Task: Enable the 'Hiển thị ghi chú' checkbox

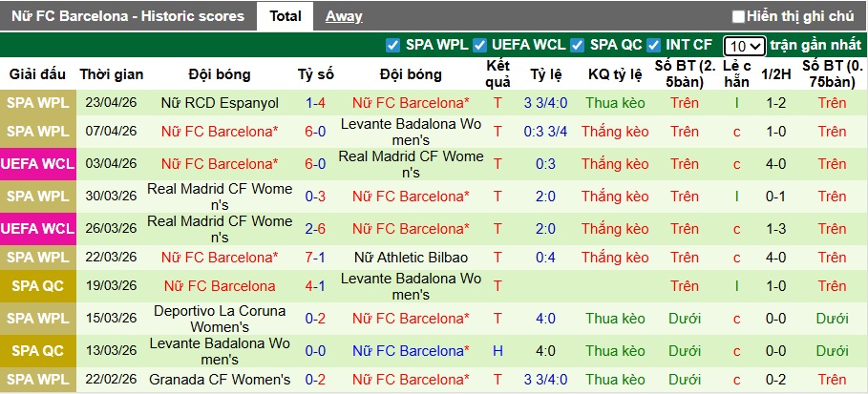Action: pos(738,16)
